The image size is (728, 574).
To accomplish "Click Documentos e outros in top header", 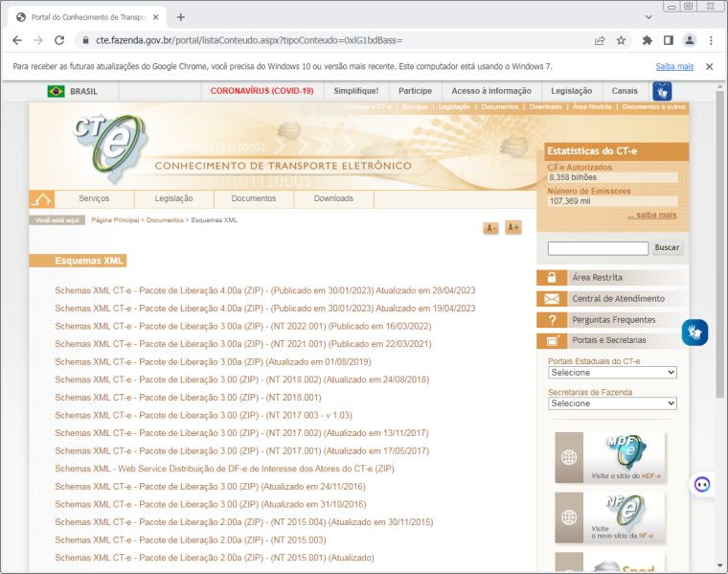I will click(x=653, y=106).
